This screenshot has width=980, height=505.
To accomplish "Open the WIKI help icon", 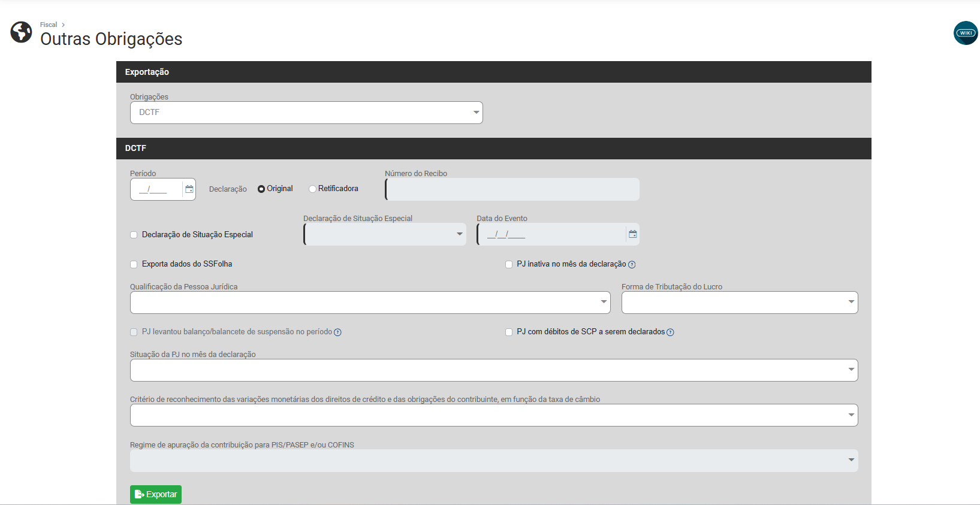I will (965, 33).
